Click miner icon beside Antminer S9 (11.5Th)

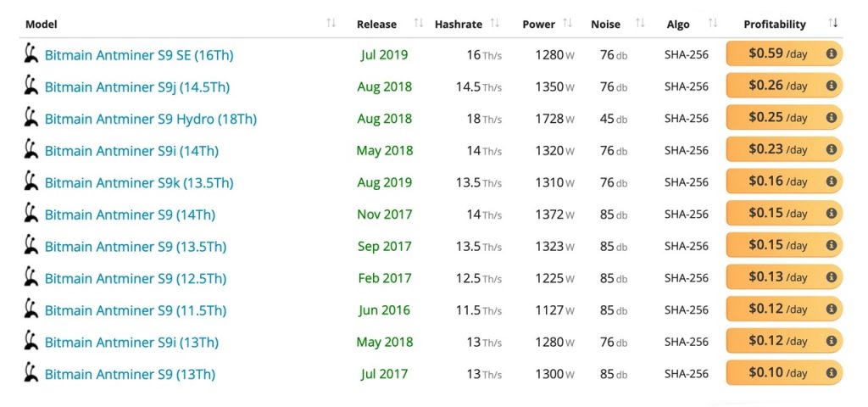point(31,309)
